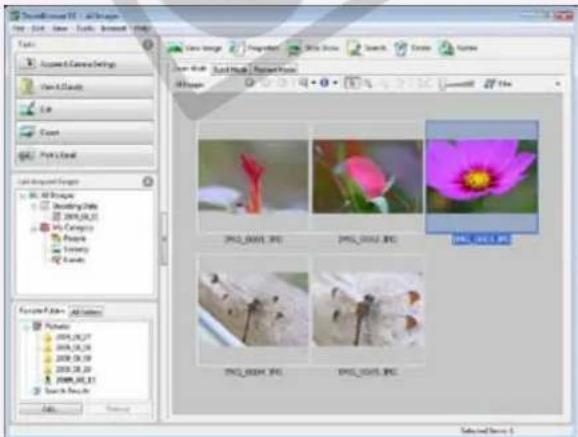Screen dimensions: 578x437
Task: Select the red flower bud thumbnail IMG_0001
Action: (253, 176)
